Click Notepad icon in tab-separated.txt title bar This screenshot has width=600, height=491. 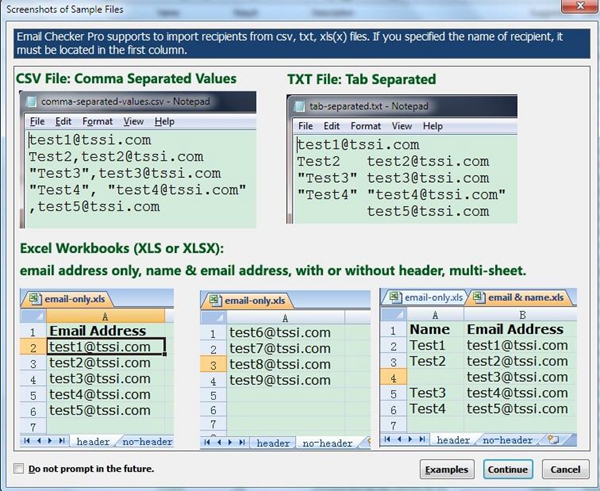click(x=299, y=106)
